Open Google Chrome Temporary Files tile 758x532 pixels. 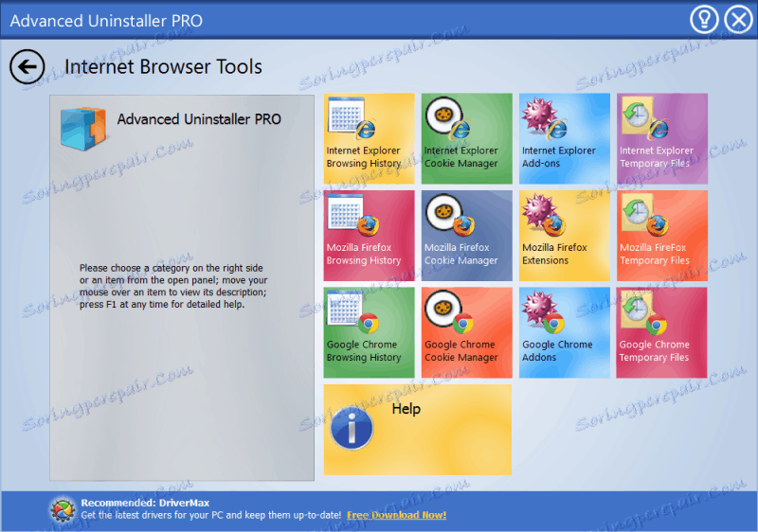pyautogui.click(x=661, y=332)
